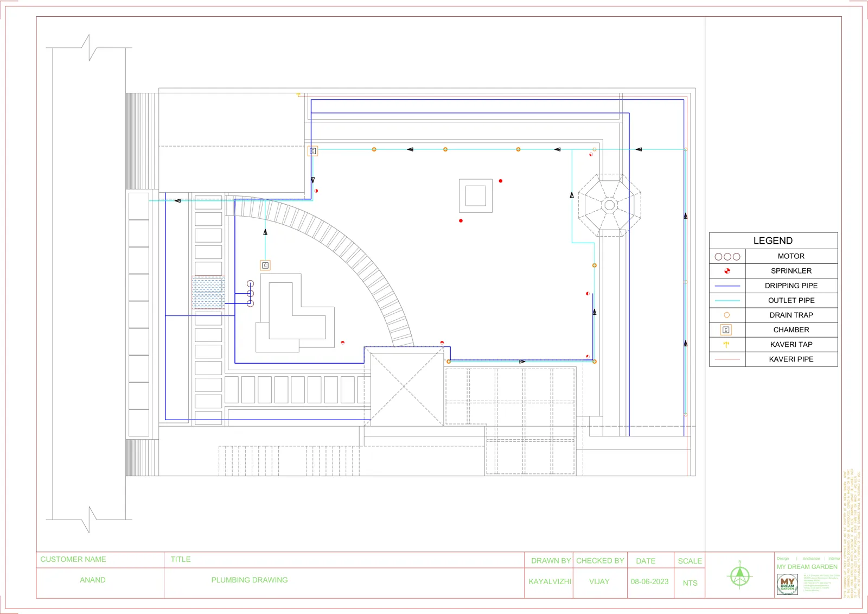Click the name VIJAY

[x=599, y=581]
